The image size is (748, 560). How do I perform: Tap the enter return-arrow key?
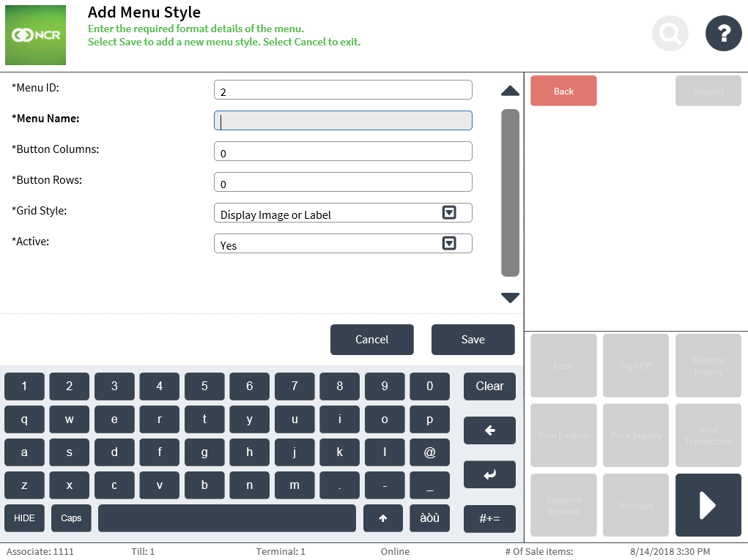pyautogui.click(x=489, y=474)
